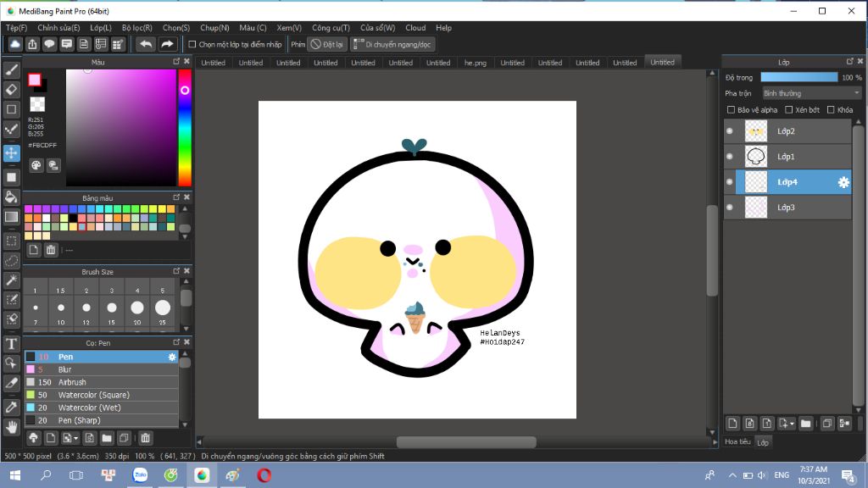This screenshot has height=488, width=868.
Task: Open Opera browser from the taskbar
Action: [x=264, y=475]
